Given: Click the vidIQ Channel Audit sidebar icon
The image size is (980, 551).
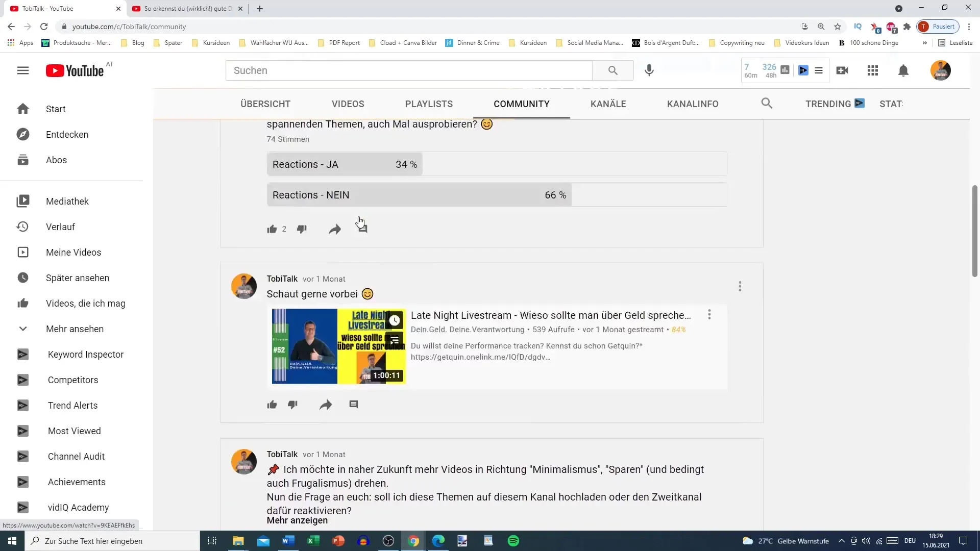Looking at the screenshot, I should [x=22, y=456].
